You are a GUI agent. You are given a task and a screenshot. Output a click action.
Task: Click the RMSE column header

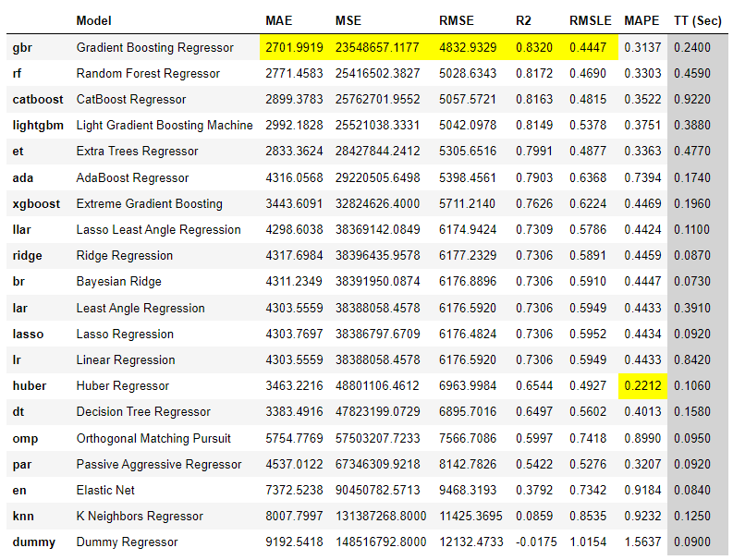pos(457,20)
